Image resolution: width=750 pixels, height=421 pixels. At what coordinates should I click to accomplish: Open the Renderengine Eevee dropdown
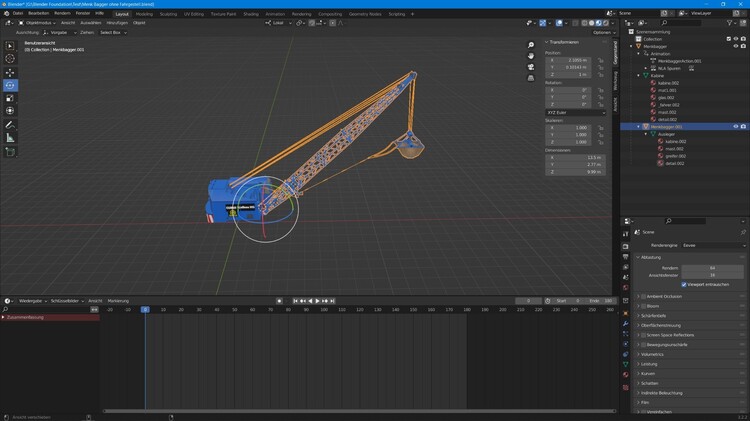[712, 245]
